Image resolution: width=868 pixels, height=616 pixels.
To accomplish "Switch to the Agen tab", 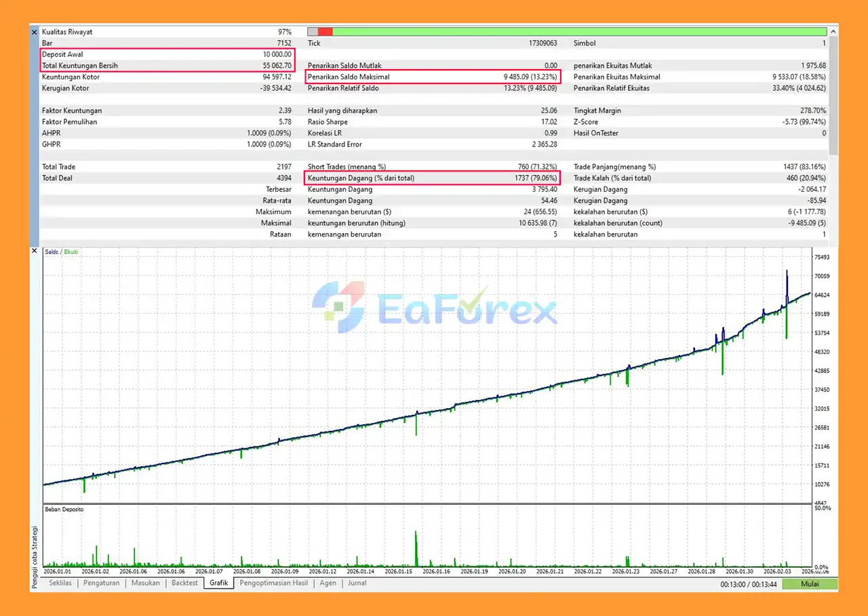I will click(328, 583).
